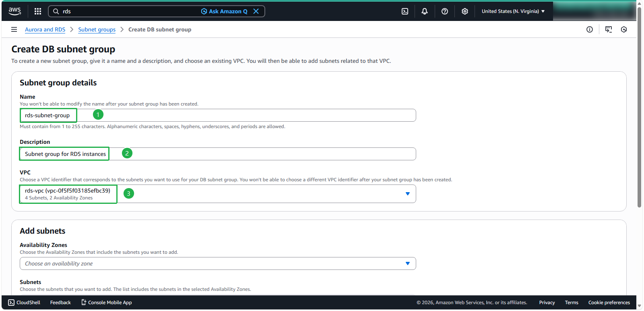Open the tutorials panel icon
Image resolution: width=644 pixels, height=311 pixels.
point(609,29)
